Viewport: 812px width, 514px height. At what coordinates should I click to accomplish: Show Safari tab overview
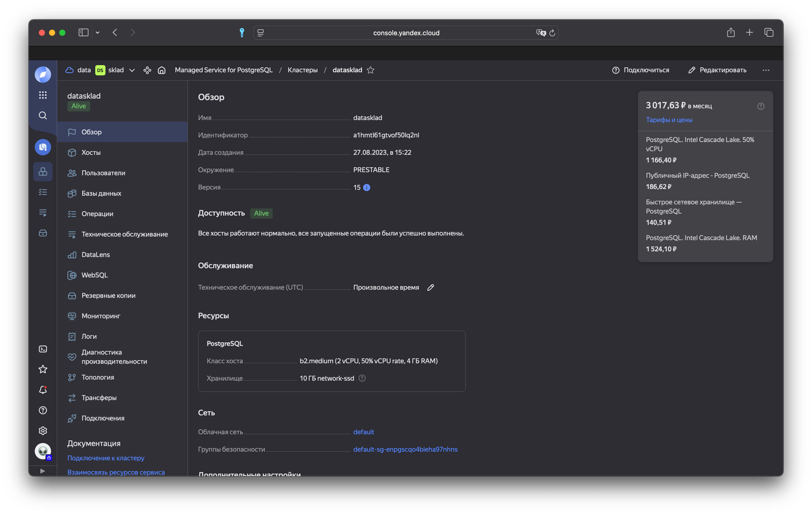pos(769,32)
